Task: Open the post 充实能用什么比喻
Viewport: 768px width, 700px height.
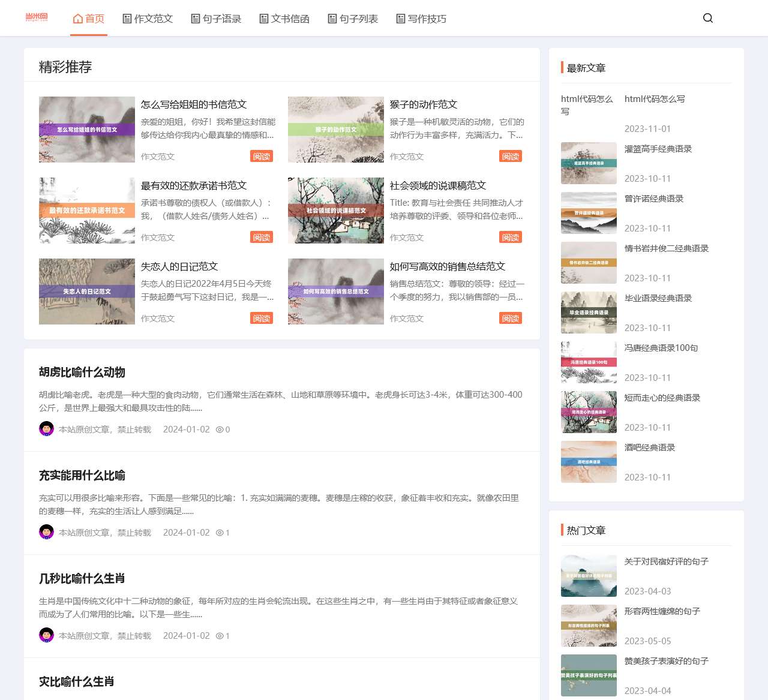Action: tap(82, 476)
